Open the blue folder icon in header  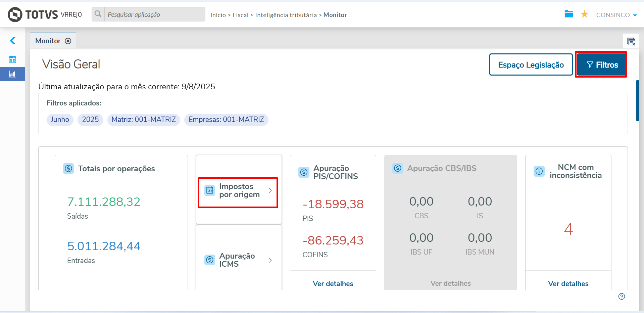[x=568, y=14]
